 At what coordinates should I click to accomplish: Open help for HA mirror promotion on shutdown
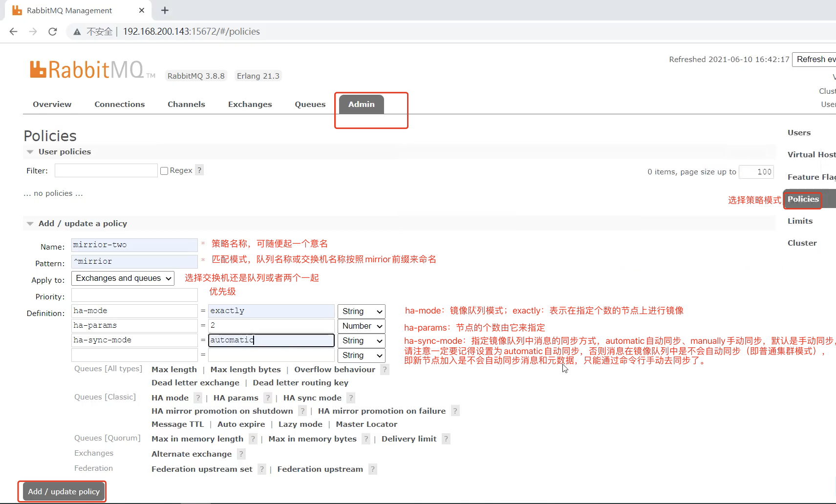(302, 411)
